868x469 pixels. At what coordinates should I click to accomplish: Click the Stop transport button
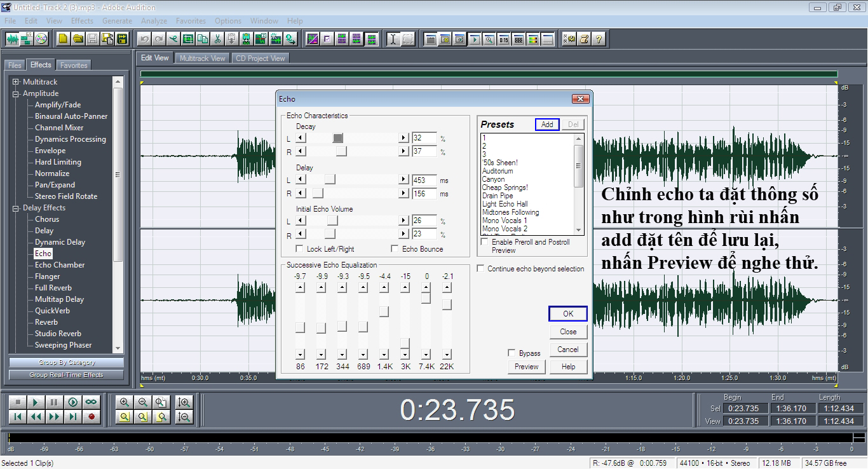18,402
